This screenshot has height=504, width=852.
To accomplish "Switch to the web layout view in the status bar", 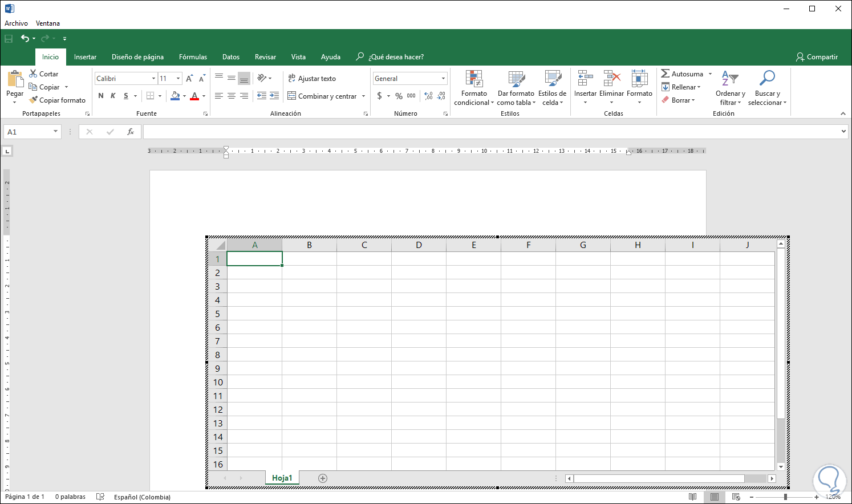I will [x=736, y=497].
